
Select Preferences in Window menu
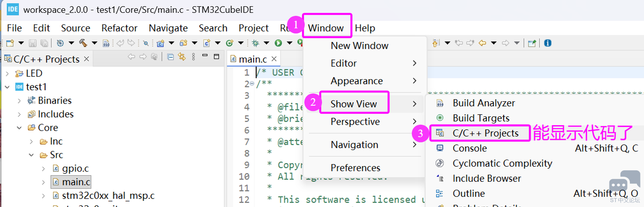[365, 168]
